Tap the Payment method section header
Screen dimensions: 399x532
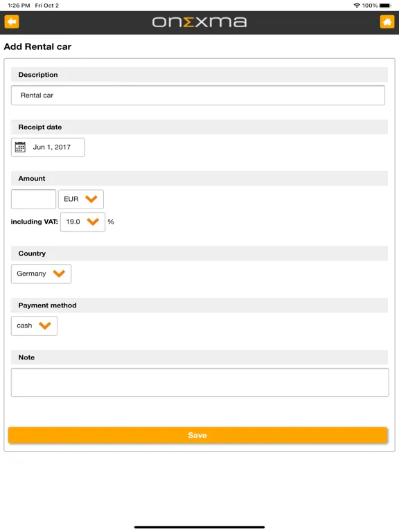(199, 305)
